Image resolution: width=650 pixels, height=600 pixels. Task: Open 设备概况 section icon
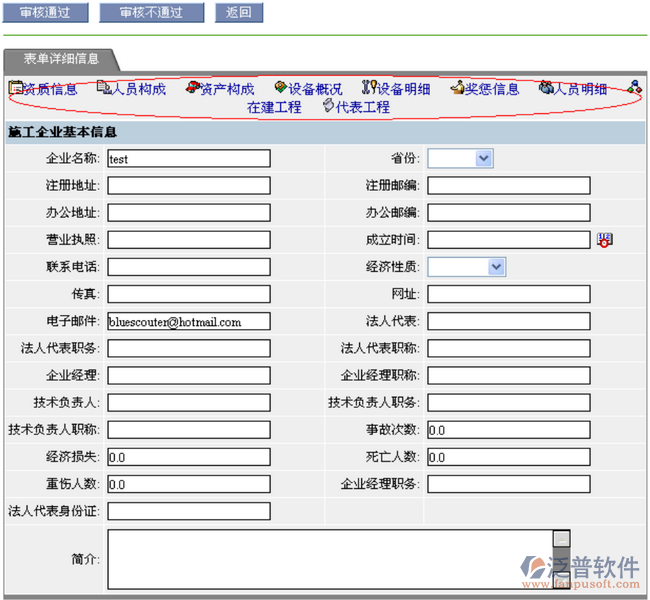tap(281, 88)
